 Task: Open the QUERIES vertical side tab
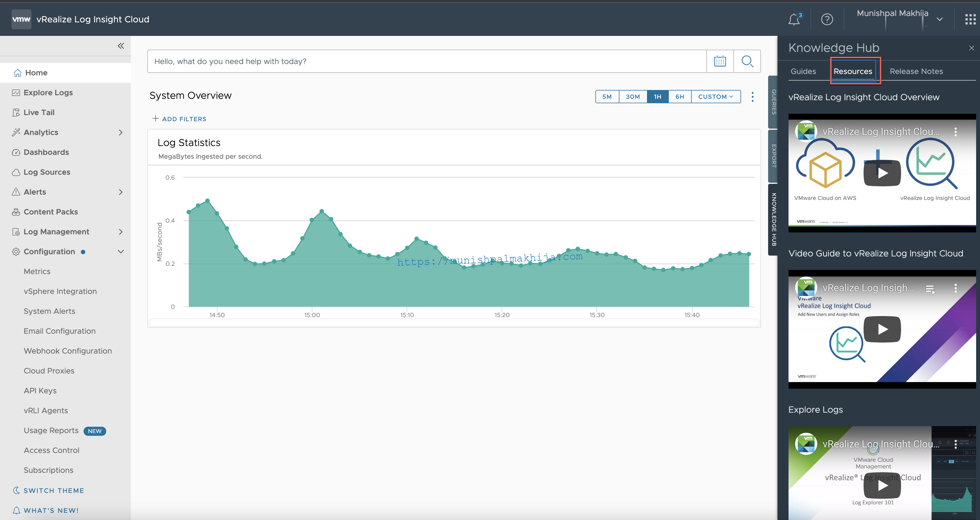pyautogui.click(x=773, y=102)
